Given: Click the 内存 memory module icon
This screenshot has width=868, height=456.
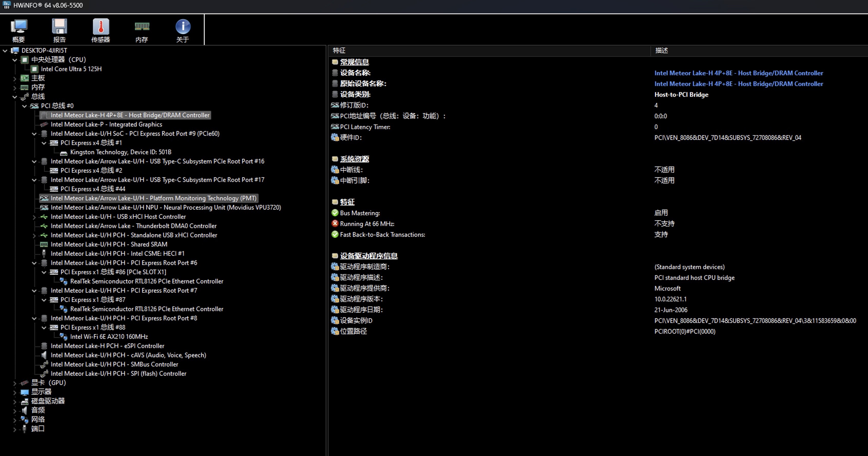Looking at the screenshot, I should pos(142,27).
